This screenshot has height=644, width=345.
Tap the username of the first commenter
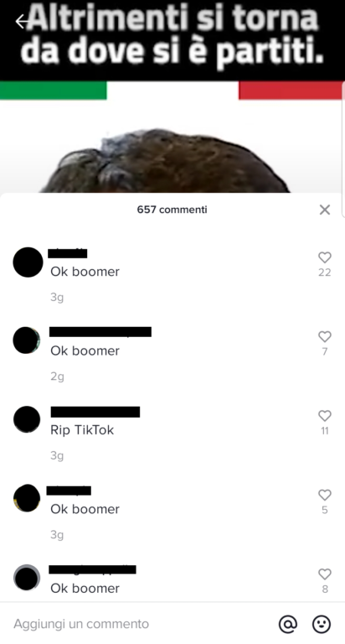[x=68, y=253]
